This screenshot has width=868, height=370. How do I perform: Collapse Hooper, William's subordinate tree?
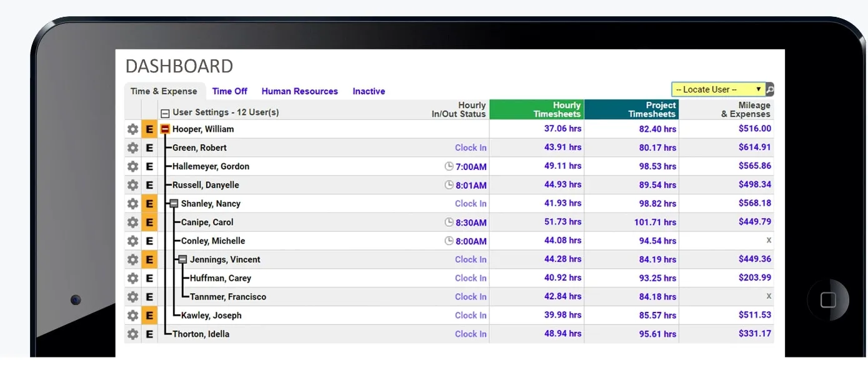coord(165,129)
